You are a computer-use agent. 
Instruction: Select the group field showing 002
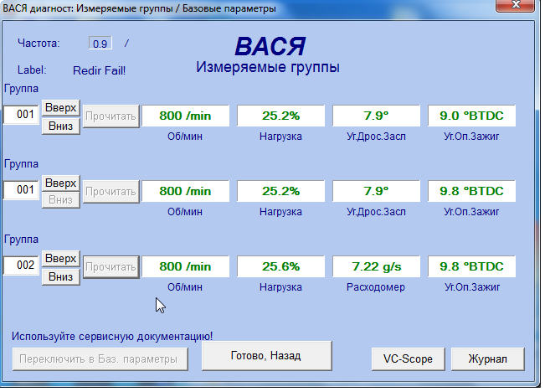point(21,266)
